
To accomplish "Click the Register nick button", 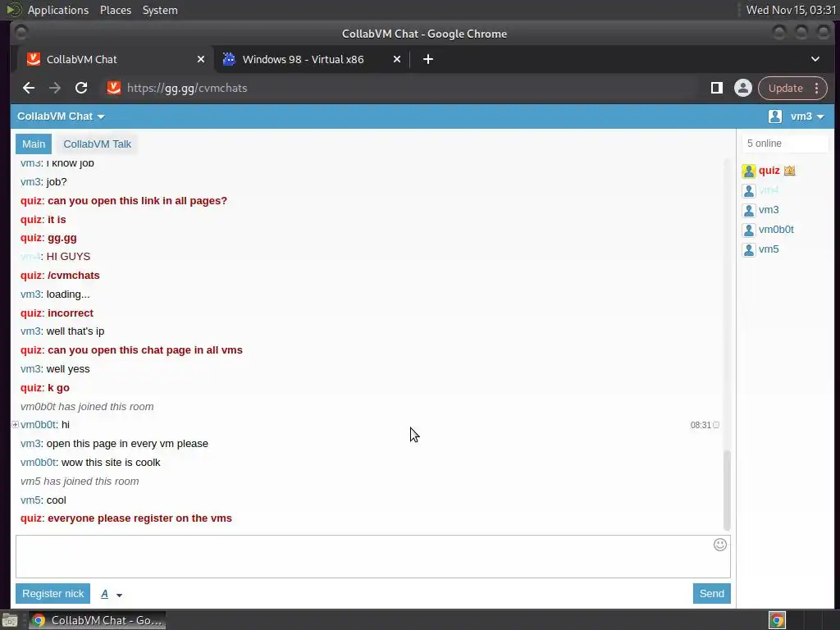I will 52,594.
